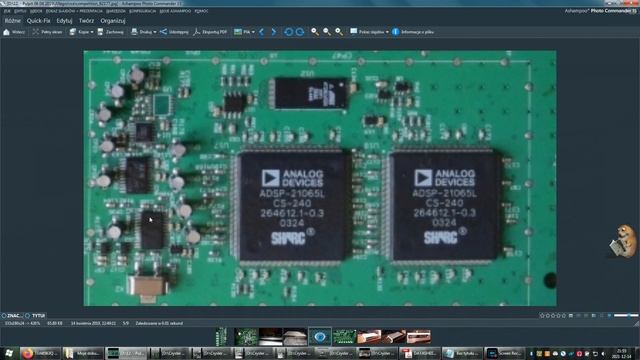Rate the image with the fifth star

(x=564, y=316)
